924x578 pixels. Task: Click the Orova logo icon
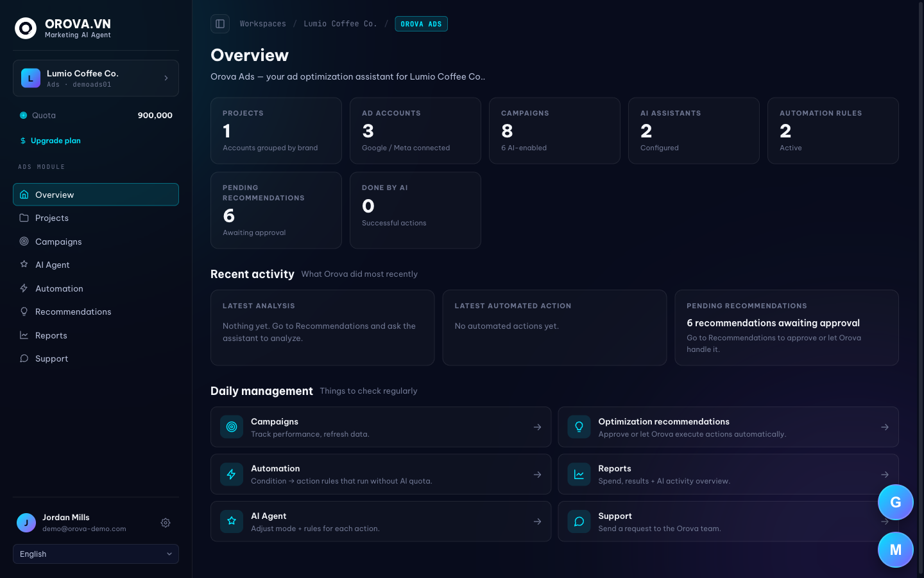(x=26, y=28)
